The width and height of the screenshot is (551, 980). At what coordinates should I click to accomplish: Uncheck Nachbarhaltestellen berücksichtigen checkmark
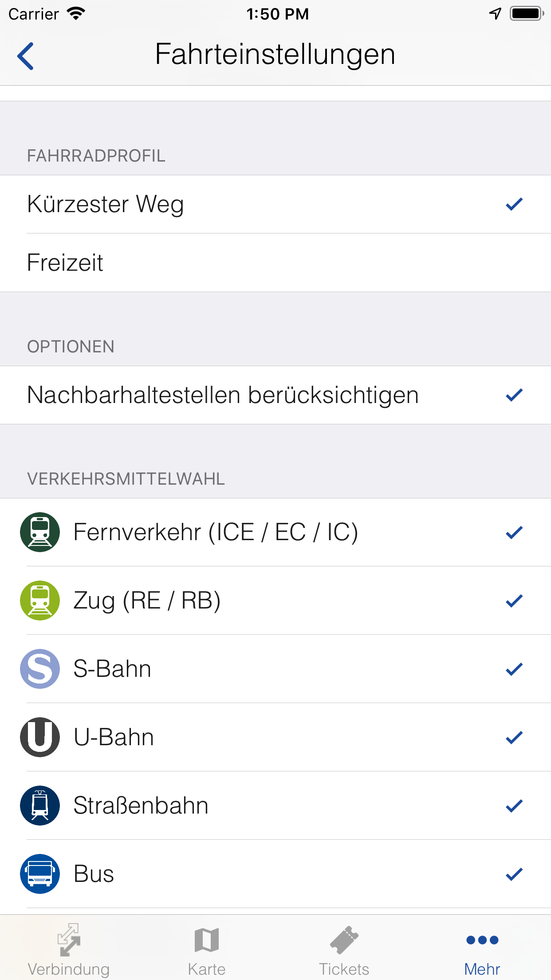[514, 395]
